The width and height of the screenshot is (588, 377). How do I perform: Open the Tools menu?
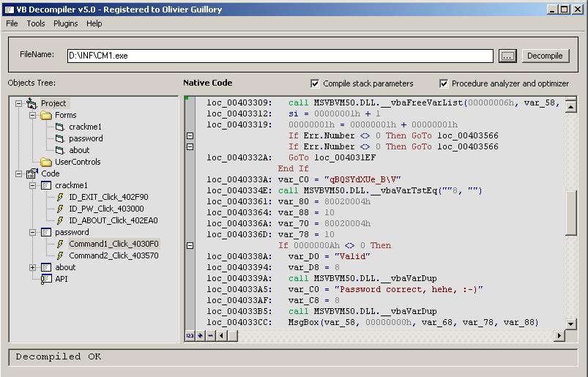[36, 23]
